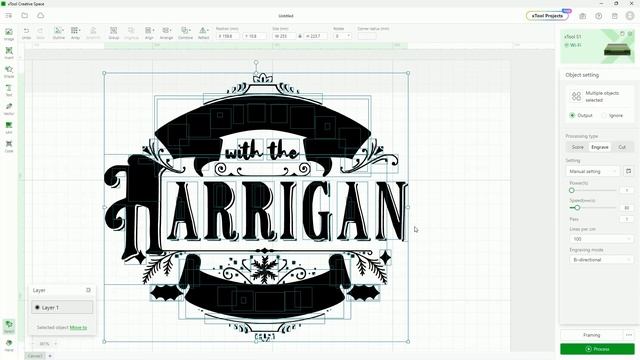Screen dimensions: 640x360
Task: Open the Image import tool
Action: tap(9, 34)
